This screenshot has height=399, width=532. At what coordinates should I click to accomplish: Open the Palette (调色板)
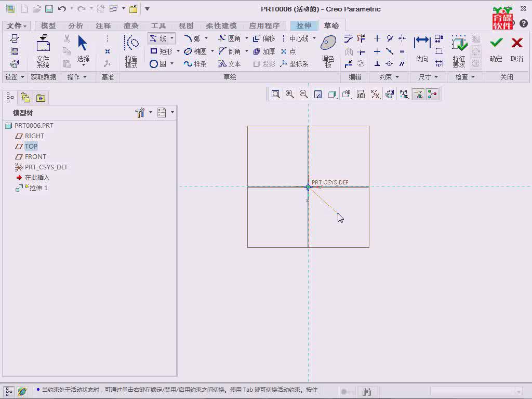click(328, 51)
